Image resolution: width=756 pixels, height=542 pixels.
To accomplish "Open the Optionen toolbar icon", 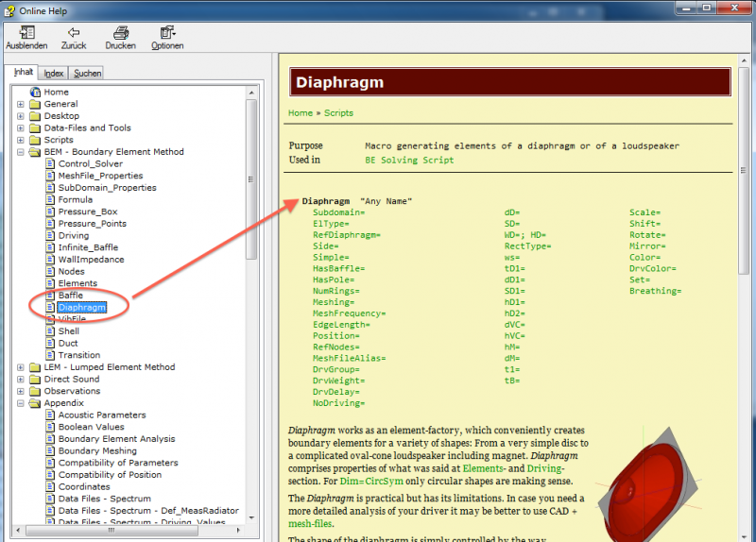I will coord(167,32).
